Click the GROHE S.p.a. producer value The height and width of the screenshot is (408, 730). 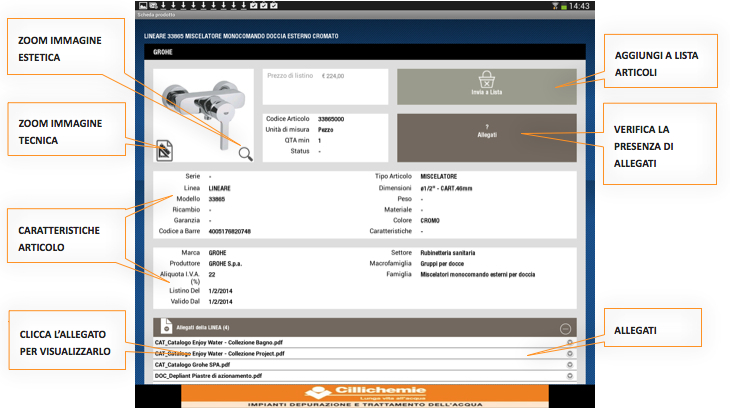coord(225,264)
